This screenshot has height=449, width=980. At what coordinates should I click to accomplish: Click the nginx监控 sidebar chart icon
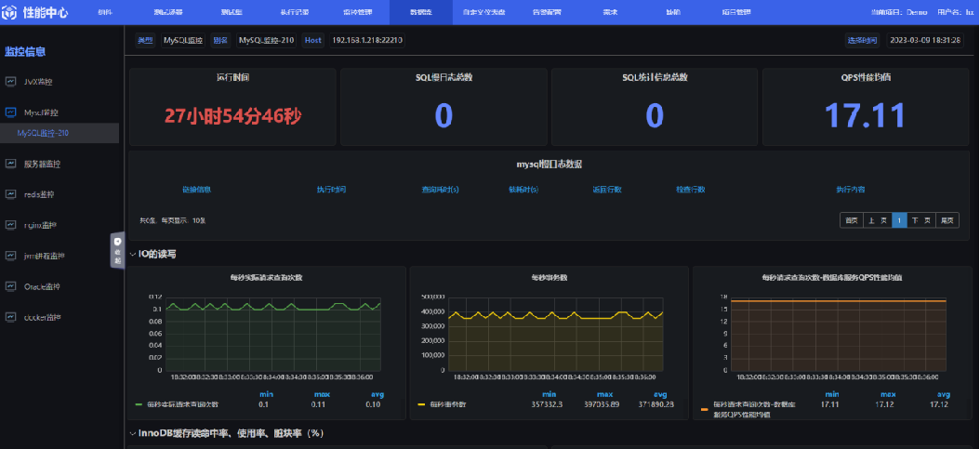[x=10, y=225]
